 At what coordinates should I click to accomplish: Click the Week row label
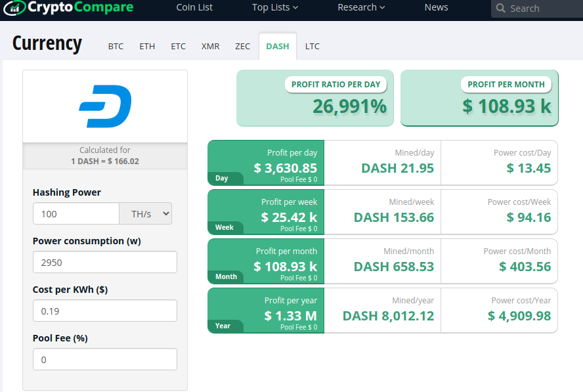tap(224, 227)
